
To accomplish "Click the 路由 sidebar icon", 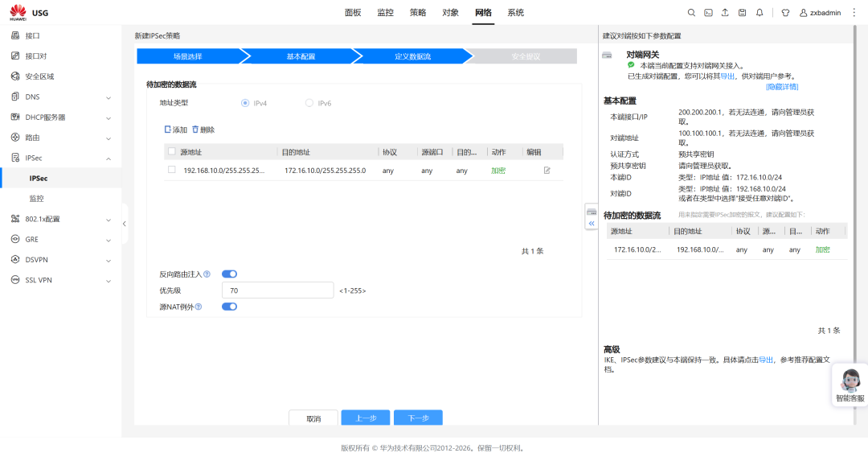I will (15, 138).
